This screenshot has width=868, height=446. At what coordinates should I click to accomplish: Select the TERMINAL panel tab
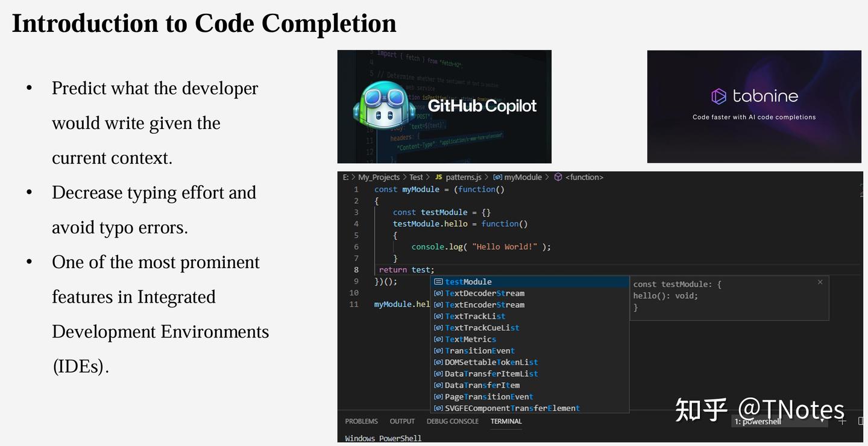506,421
